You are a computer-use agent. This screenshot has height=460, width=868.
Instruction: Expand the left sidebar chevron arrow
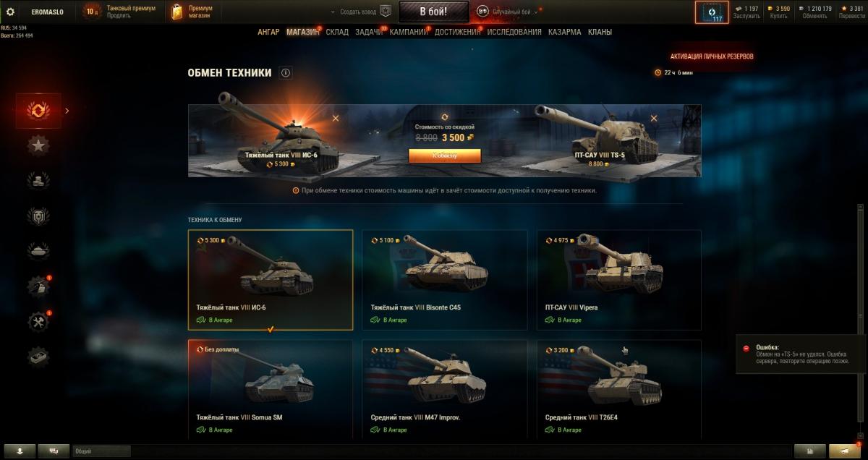point(67,111)
